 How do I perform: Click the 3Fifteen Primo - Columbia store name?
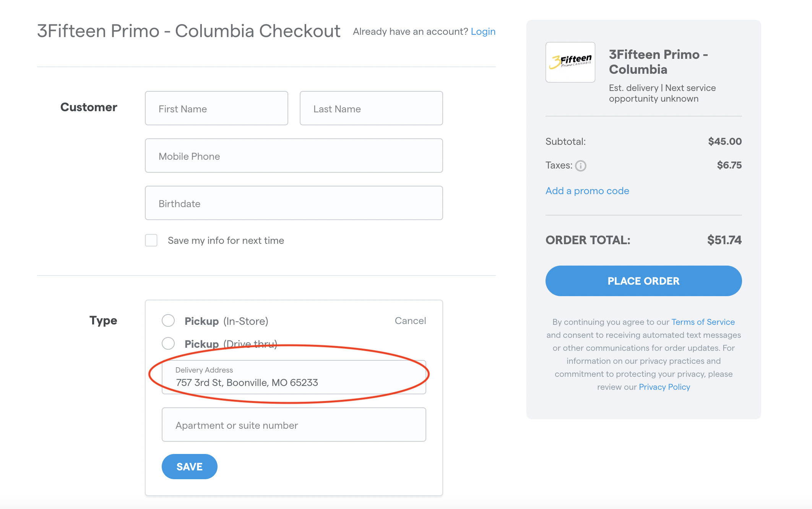click(x=658, y=62)
